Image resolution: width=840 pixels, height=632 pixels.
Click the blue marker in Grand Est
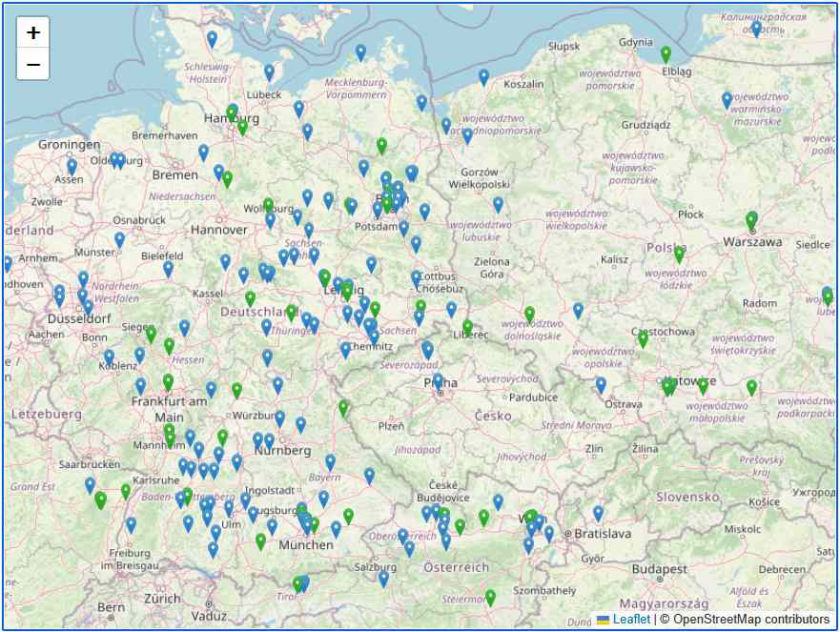pos(90,486)
